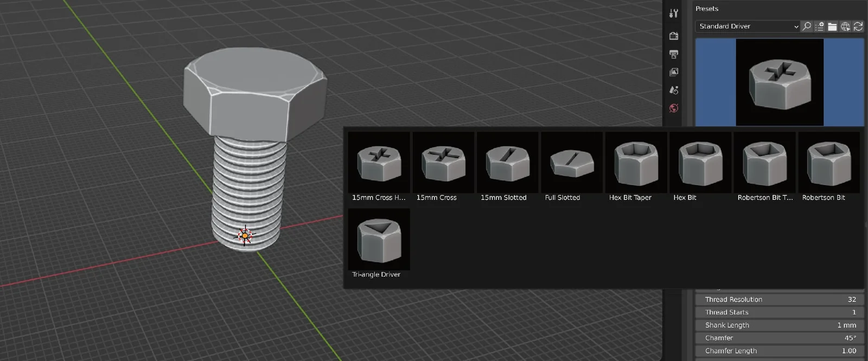Image resolution: width=868 pixels, height=361 pixels.
Task: Click the add preset list icon
Action: 819,26
